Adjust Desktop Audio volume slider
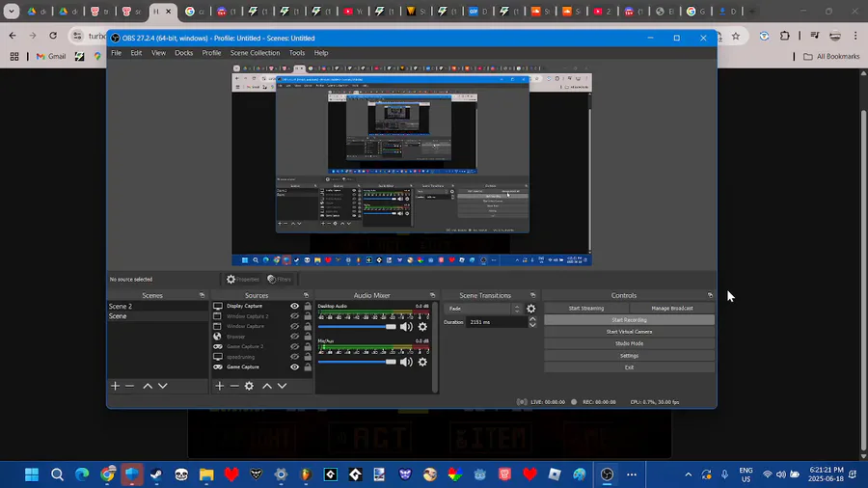Viewport: 868px width, 488px height. [x=357, y=326]
